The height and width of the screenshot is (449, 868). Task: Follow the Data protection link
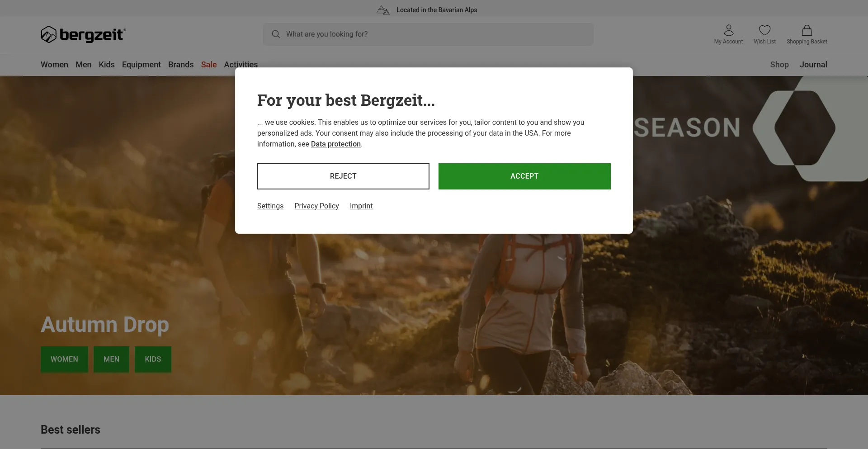pos(336,144)
